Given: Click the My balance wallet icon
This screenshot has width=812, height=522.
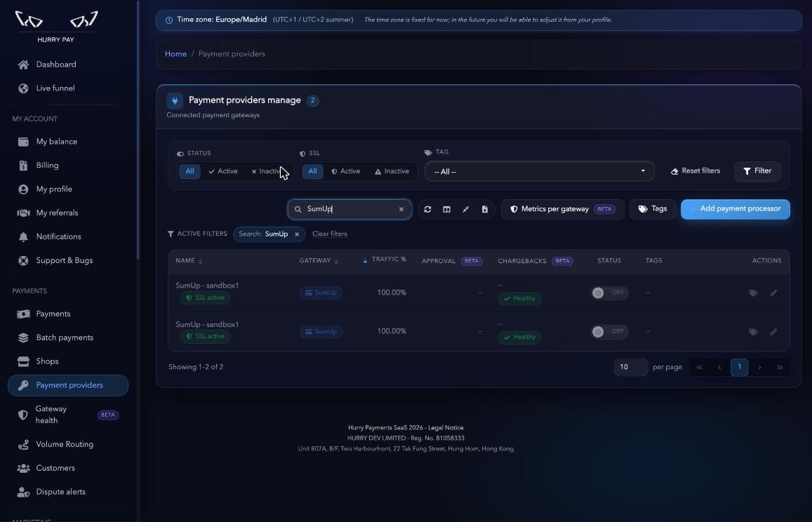Looking at the screenshot, I should click(23, 142).
